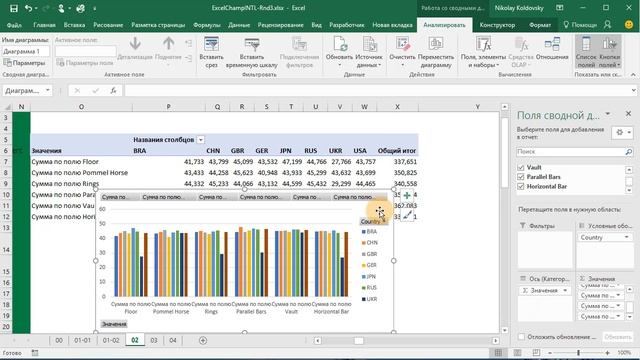Click the share person icon

click(x=608, y=25)
